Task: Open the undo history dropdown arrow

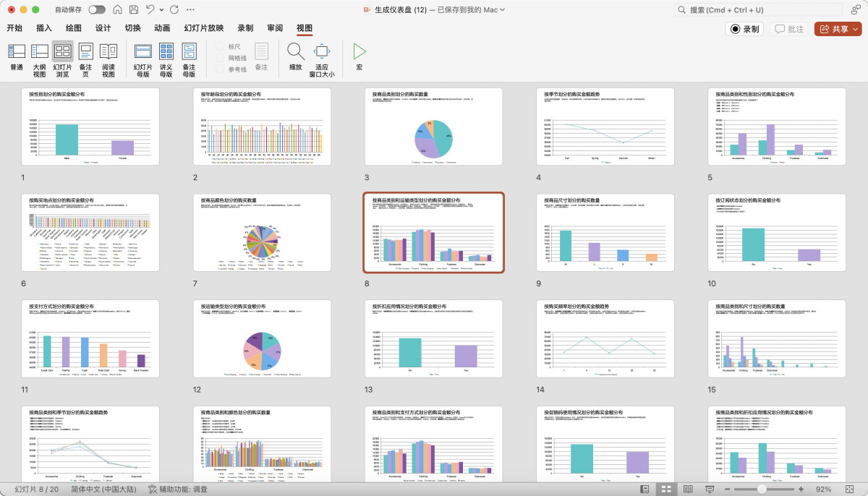Action: 161,9
